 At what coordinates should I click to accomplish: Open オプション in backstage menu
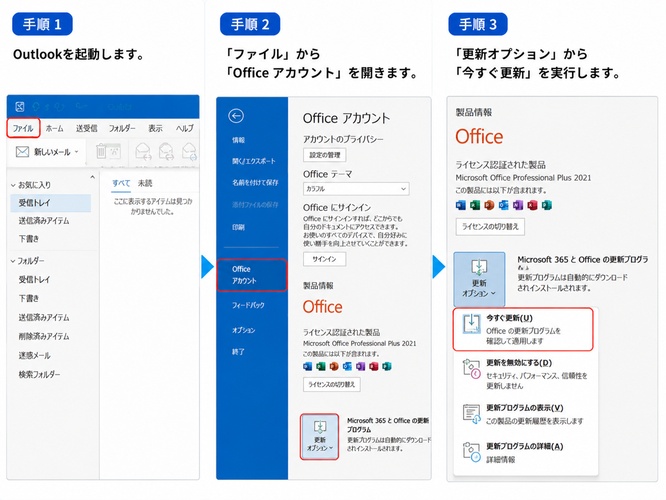243,330
